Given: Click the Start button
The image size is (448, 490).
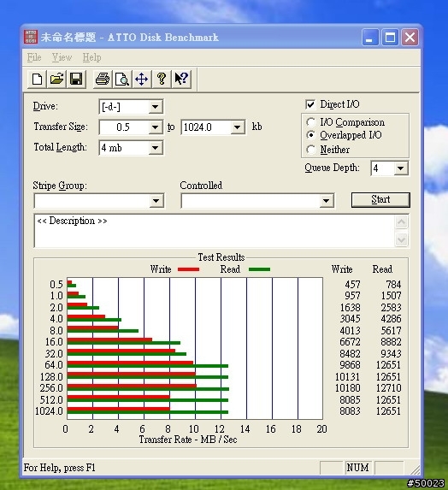Looking at the screenshot, I should click(x=380, y=200).
